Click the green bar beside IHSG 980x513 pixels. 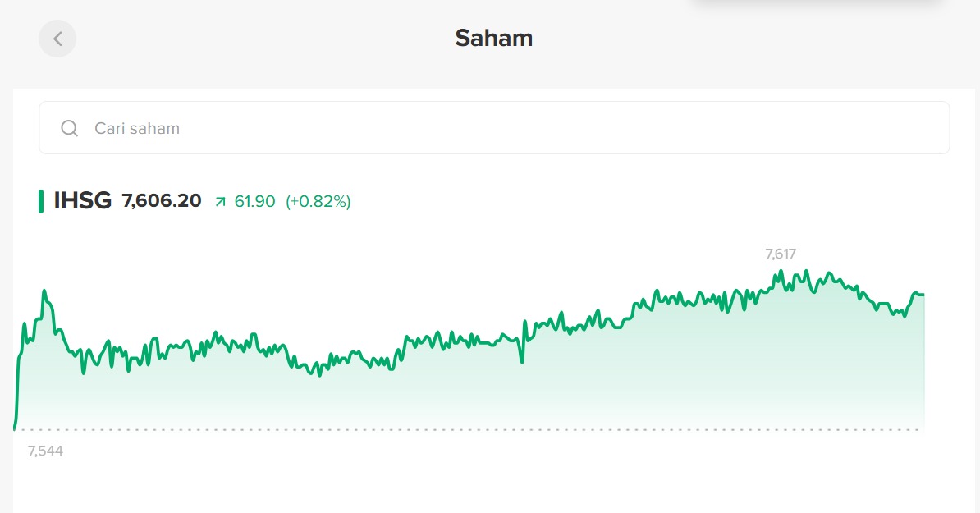point(41,201)
